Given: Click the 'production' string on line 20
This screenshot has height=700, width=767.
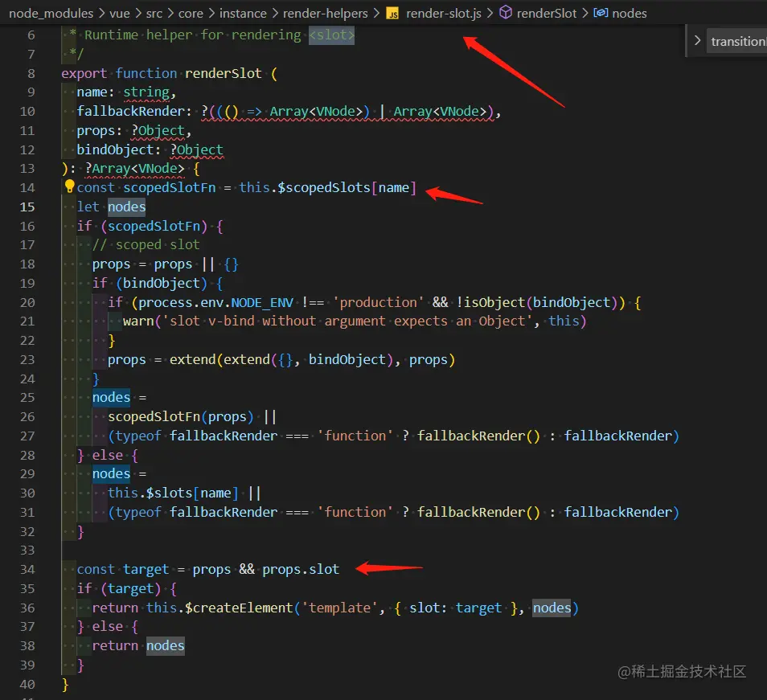Looking at the screenshot, I should point(378,303).
